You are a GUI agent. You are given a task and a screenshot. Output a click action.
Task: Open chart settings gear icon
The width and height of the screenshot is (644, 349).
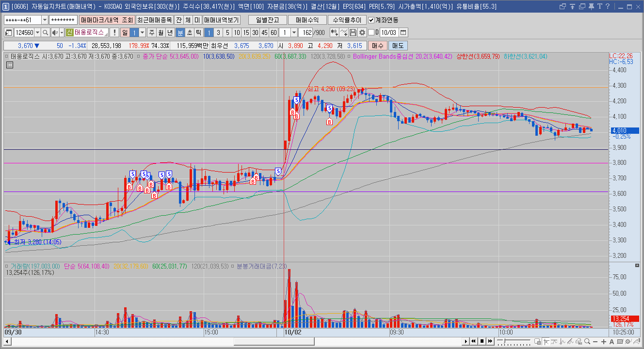362,32
